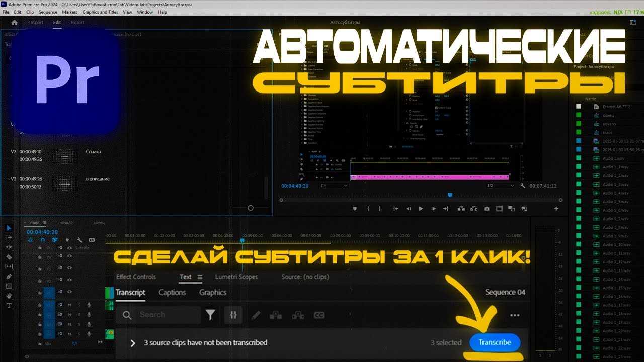The width and height of the screenshot is (644, 362).
Task: Select the Rectangle tool
Action: point(9,286)
